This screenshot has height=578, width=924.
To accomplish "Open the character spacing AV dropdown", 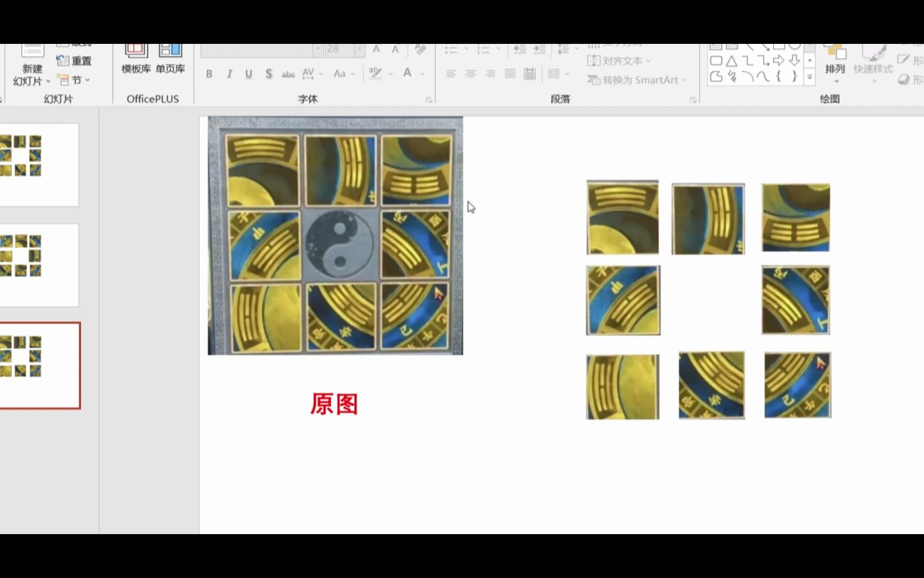I will 313,74.
